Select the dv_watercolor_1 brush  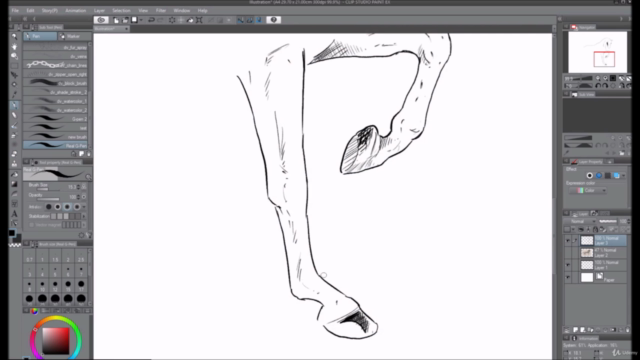(56, 101)
